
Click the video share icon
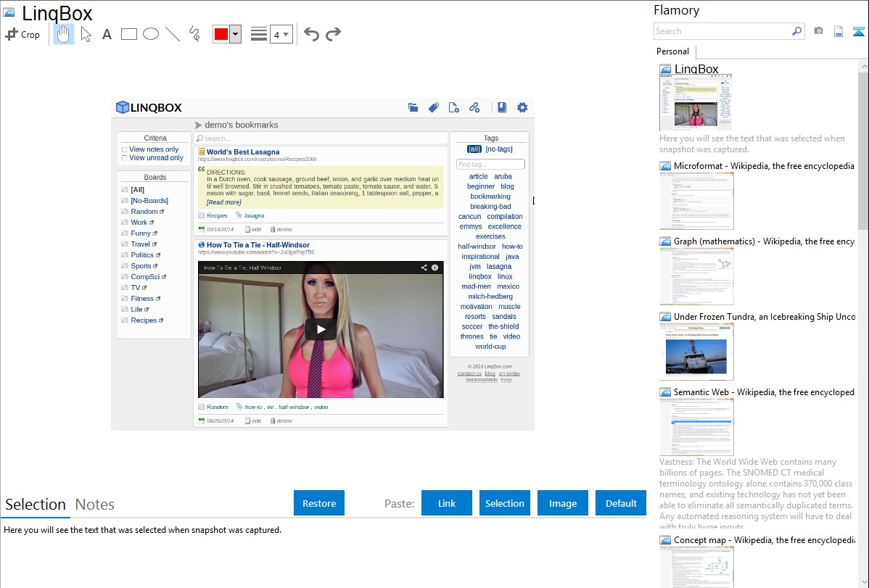[424, 268]
